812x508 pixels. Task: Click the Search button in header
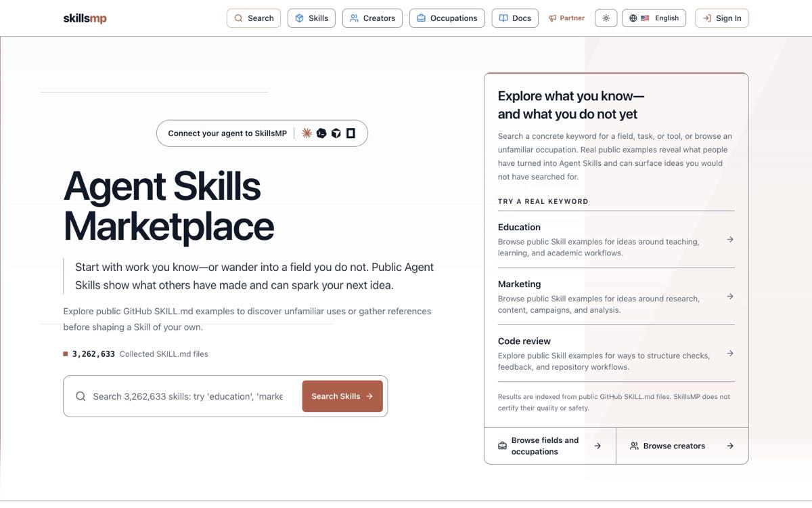254,18
